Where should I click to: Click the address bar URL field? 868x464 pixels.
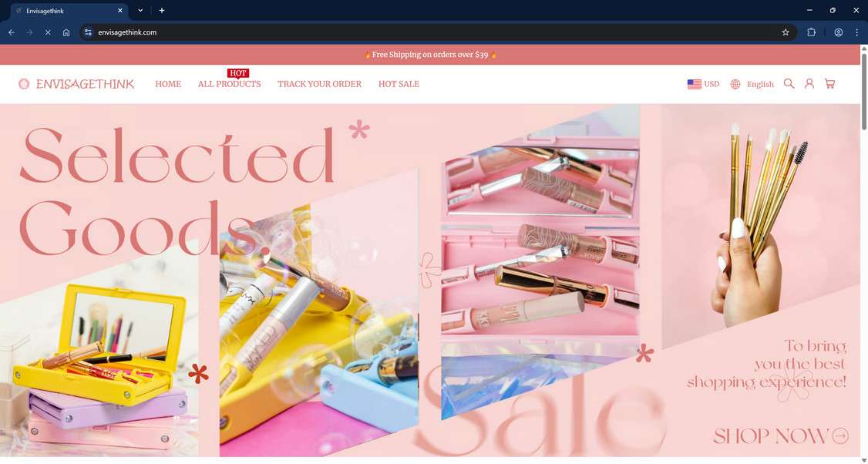[x=437, y=32]
